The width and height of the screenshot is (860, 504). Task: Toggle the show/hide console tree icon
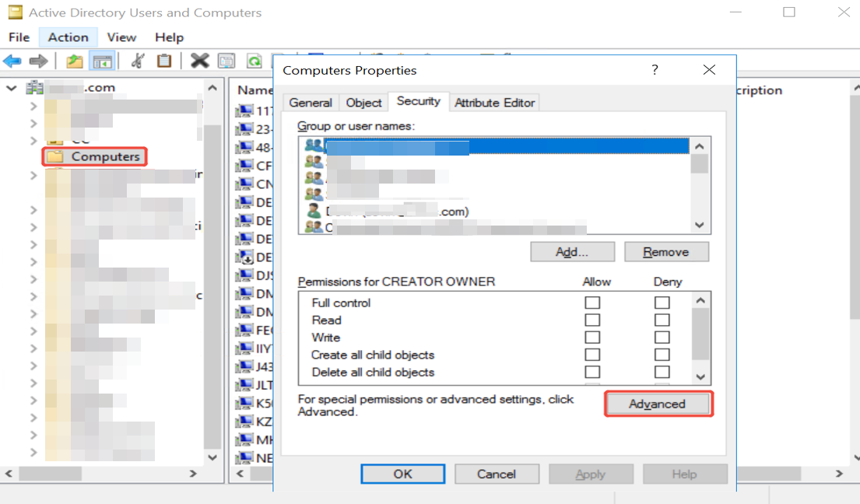point(102,61)
